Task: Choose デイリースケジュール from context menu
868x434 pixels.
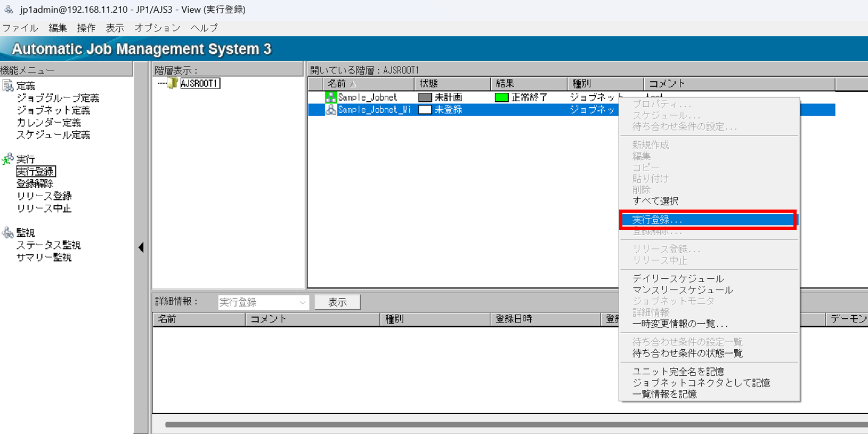Action: [678, 279]
